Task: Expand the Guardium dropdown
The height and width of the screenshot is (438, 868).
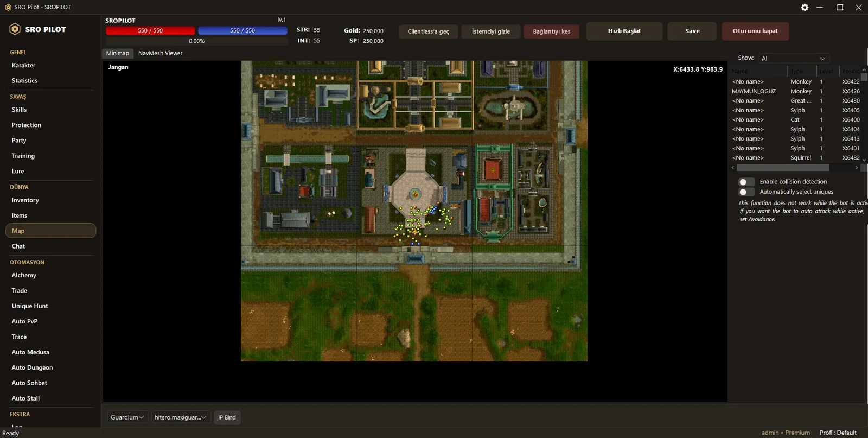Action: [127, 417]
